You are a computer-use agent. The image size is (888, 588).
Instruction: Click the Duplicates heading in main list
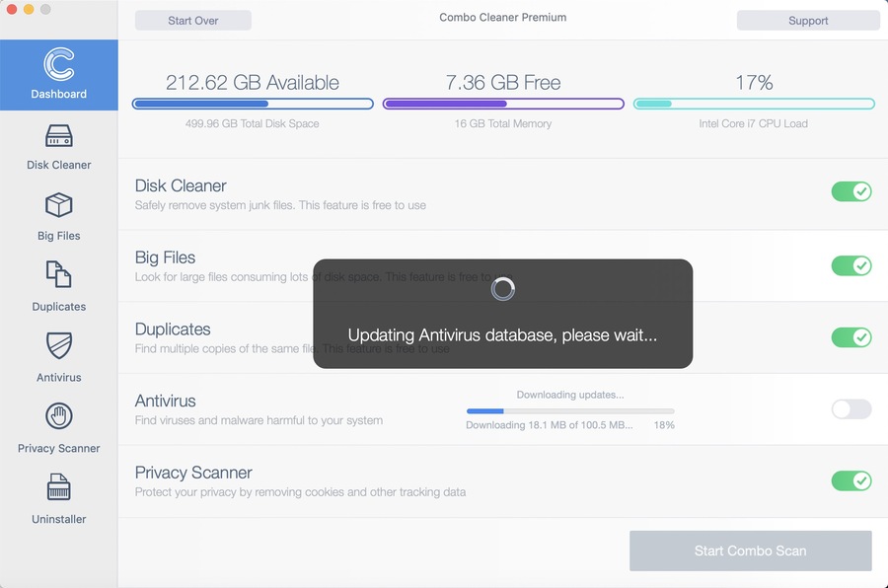click(x=173, y=330)
